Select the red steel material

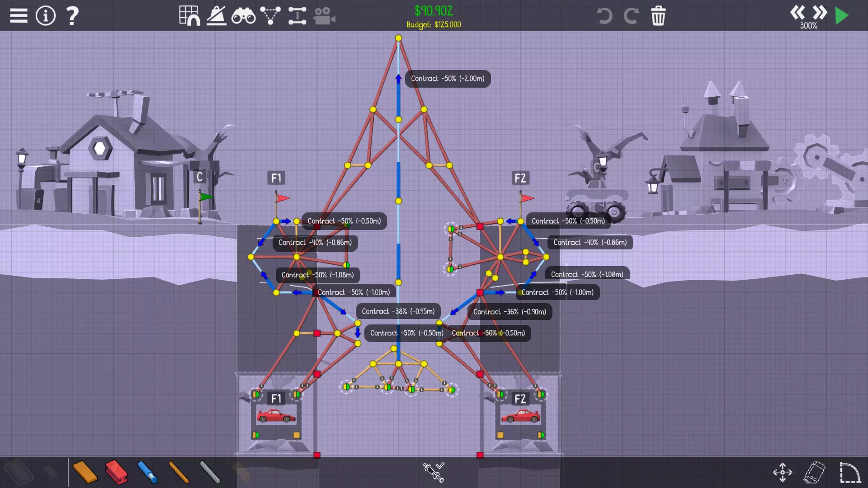click(x=116, y=472)
